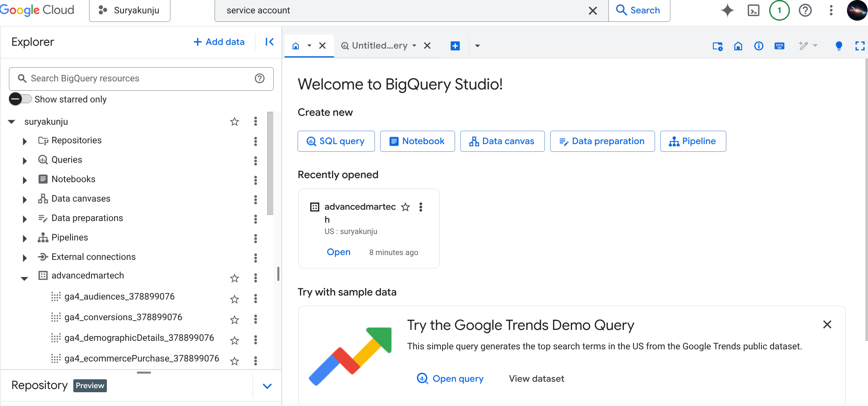Expand the Queries node
868x406 pixels.
coord(25,161)
